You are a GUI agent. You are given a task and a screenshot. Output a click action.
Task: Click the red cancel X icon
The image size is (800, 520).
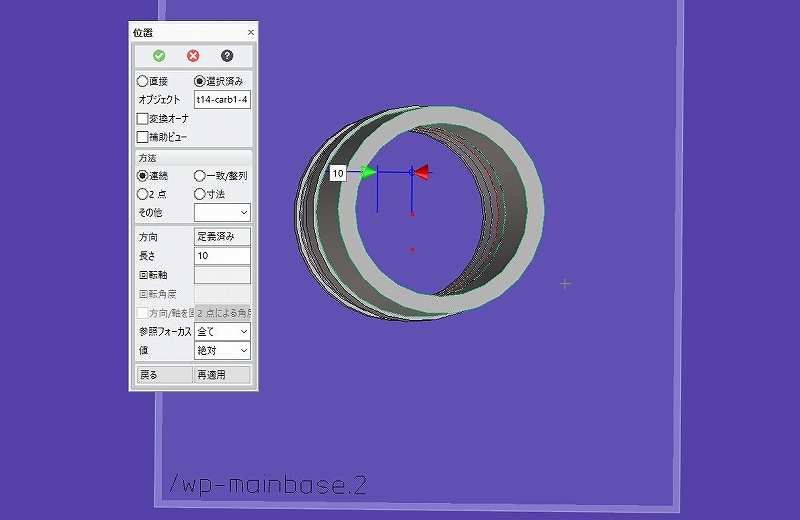(193, 56)
